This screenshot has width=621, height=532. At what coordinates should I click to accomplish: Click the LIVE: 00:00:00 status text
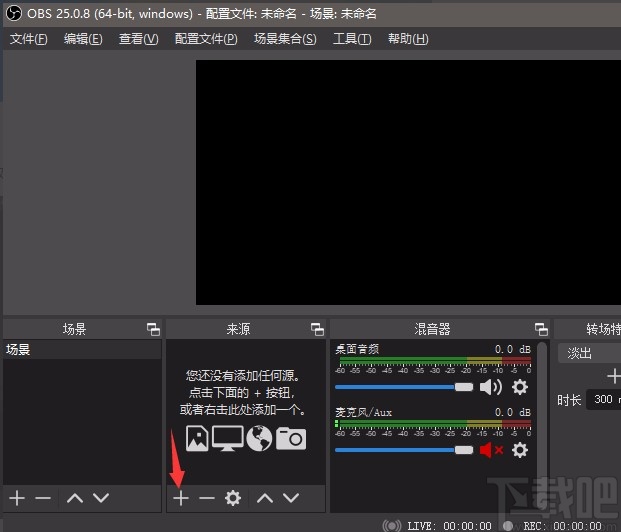pyautogui.click(x=450, y=526)
